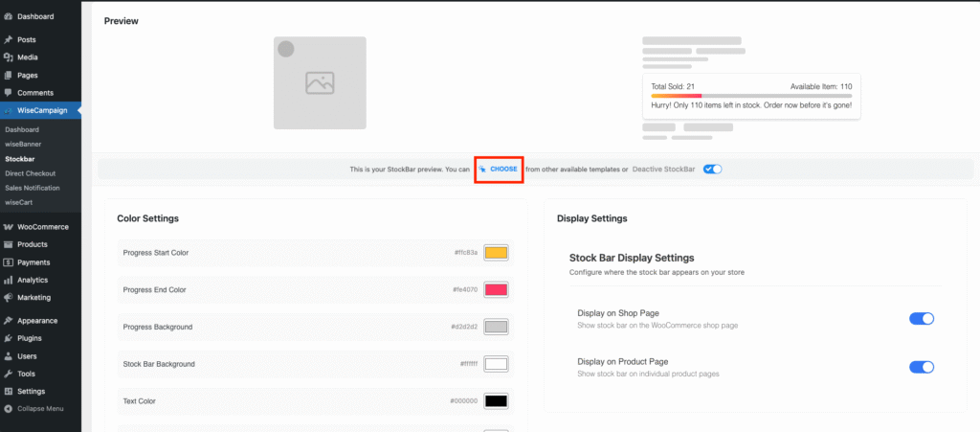Click the Users person icon
The width and height of the screenshot is (980, 432).
[8, 356]
